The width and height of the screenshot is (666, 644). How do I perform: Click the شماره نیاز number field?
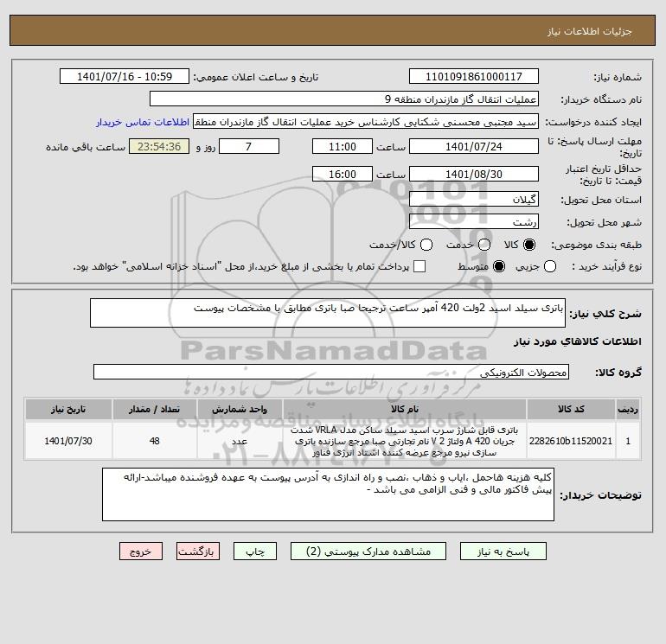tap(474, 76)
